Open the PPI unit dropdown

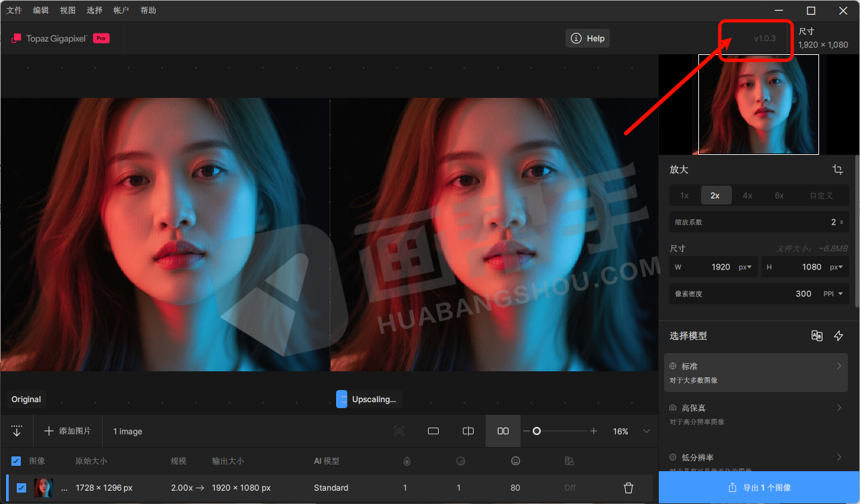[x=832, y=294]
